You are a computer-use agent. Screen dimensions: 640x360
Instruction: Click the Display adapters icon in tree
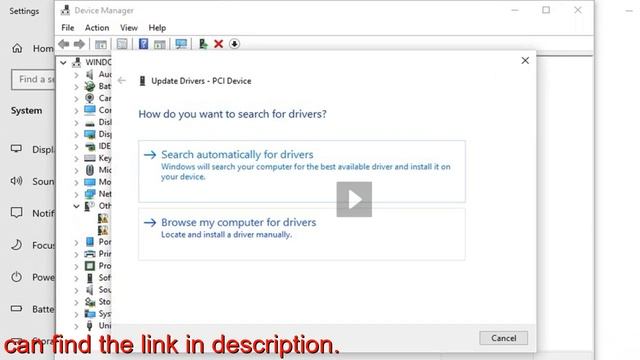(x=90, y=134)
